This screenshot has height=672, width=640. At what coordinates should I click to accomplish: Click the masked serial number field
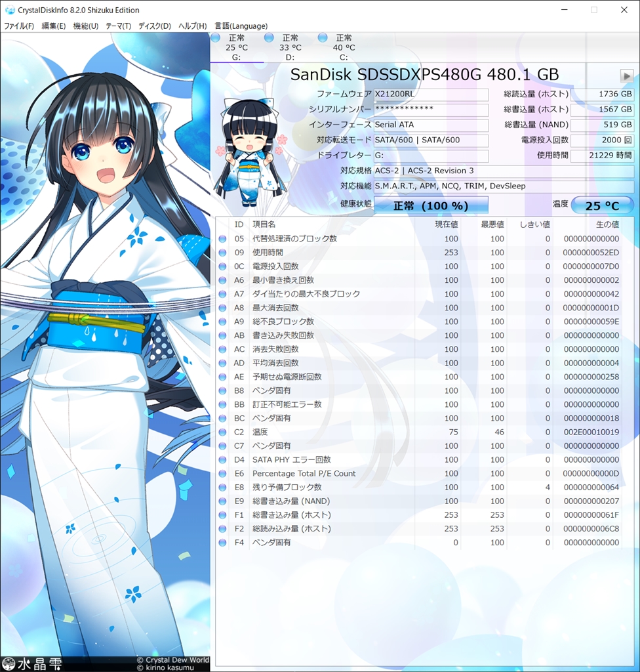431,110
